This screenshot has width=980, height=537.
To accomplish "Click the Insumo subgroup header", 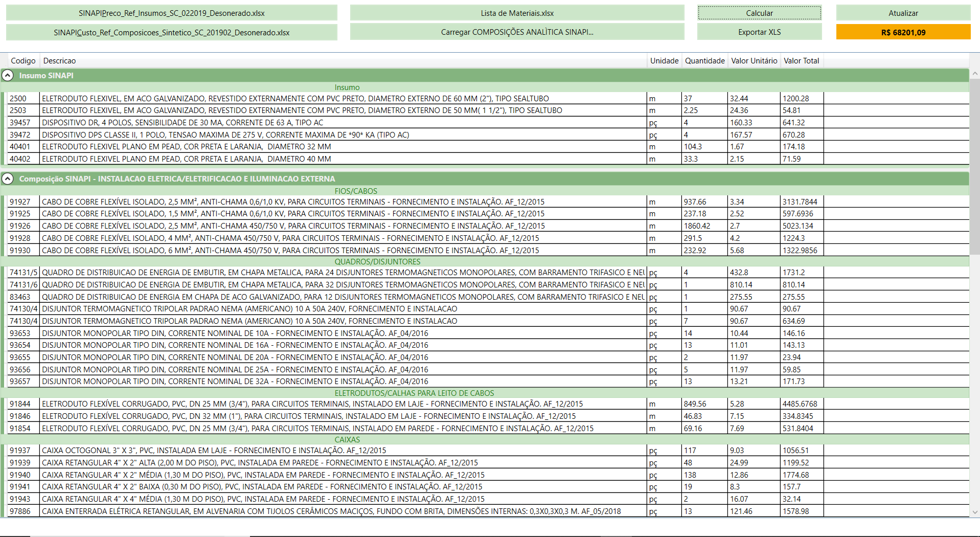I will (347, 87).
